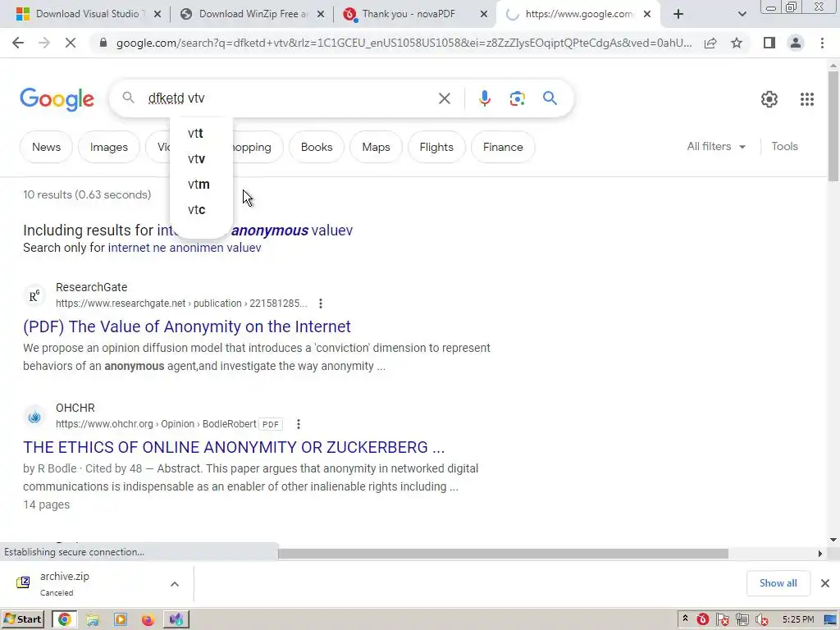Choose the 'vtm' suggestion
This screenshot has width=840, height=630.
(202, 185)
